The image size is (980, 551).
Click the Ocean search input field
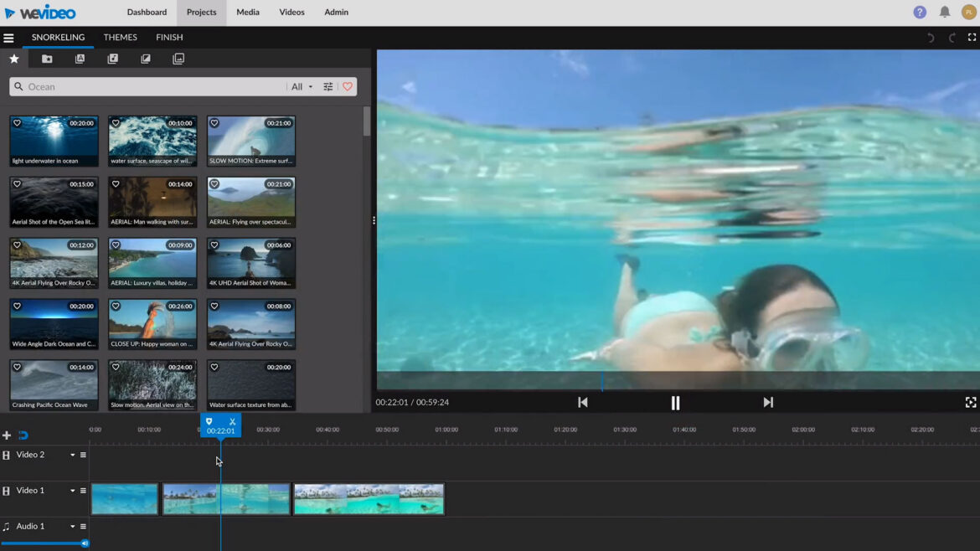[x=151, y=87]
